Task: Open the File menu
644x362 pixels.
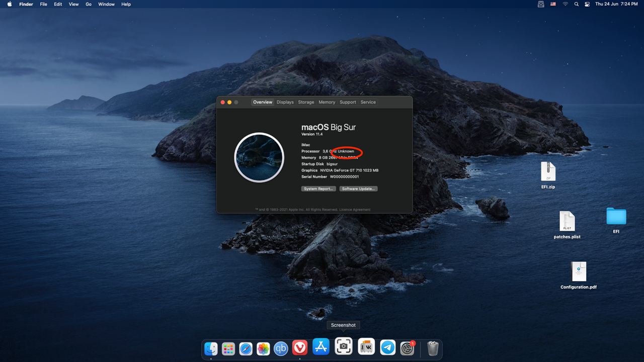Action: [44, 4]
